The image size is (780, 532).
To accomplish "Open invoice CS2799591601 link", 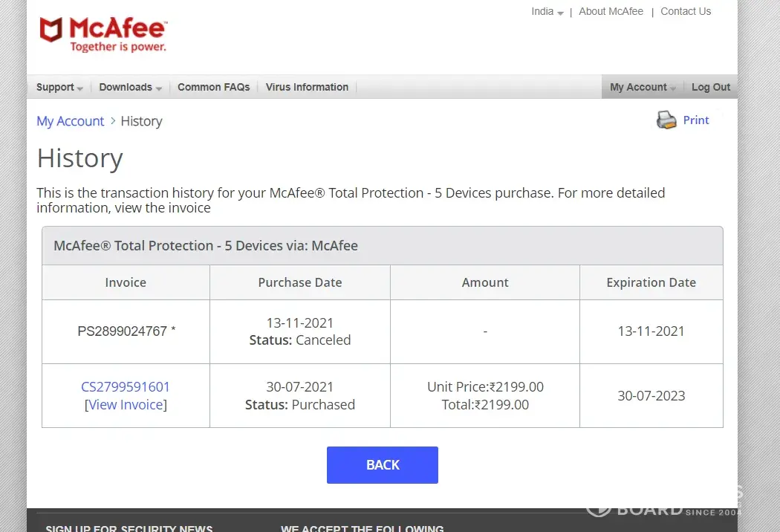I will coord(126,387).
